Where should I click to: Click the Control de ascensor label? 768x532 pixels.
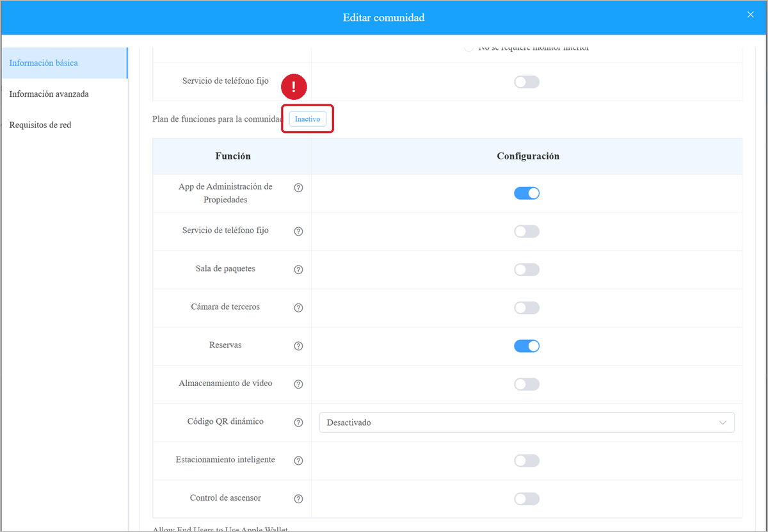point(225,498)
